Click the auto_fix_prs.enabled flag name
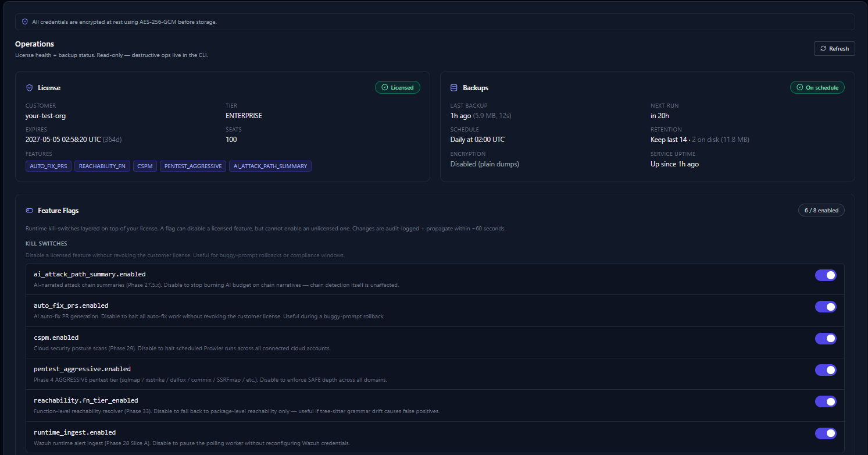Image resolution: width=868 pixels, height=455 pixels. tap(71, 305)
